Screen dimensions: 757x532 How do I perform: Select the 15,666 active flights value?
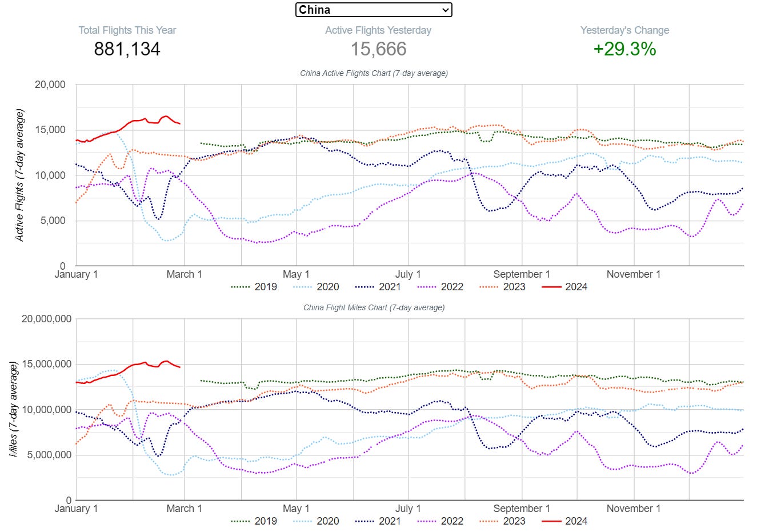click(378, 49)
